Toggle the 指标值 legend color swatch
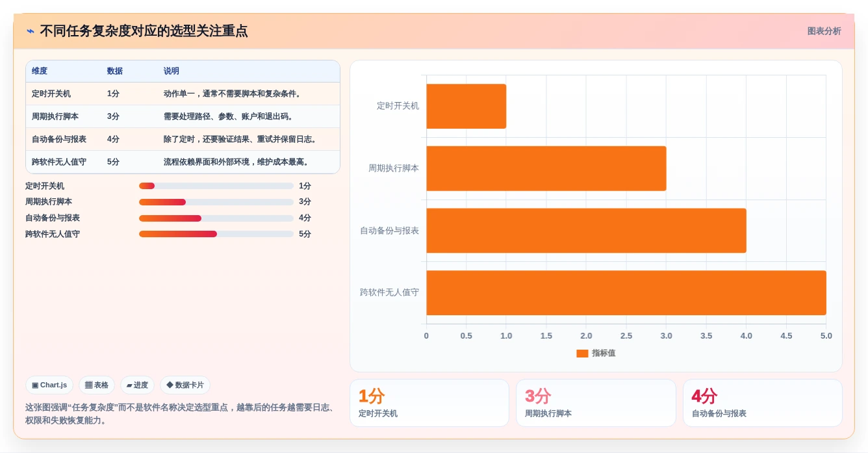Viewport: 868px width, 453px height. tap(582, 354)
